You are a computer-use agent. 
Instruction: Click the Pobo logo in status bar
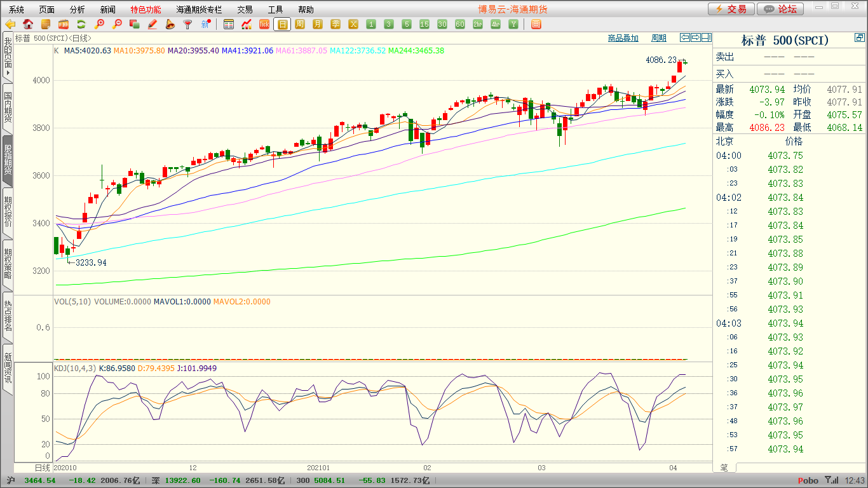click(808, 481)
